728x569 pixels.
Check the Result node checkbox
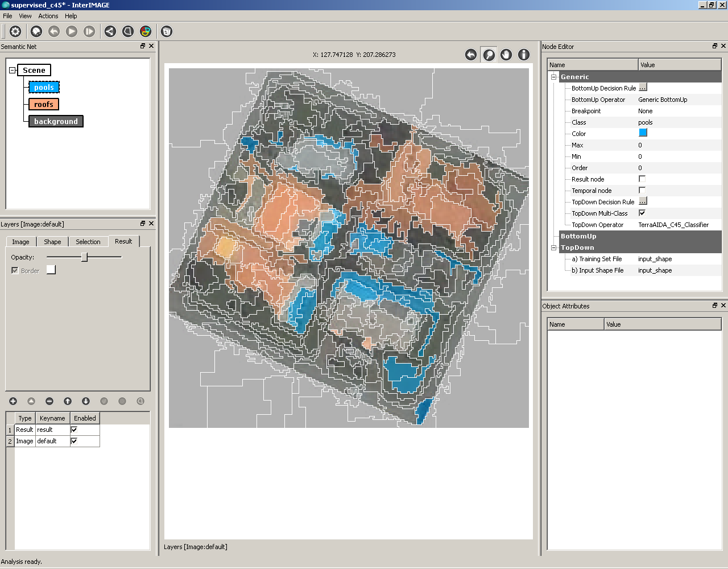(642, 179)
